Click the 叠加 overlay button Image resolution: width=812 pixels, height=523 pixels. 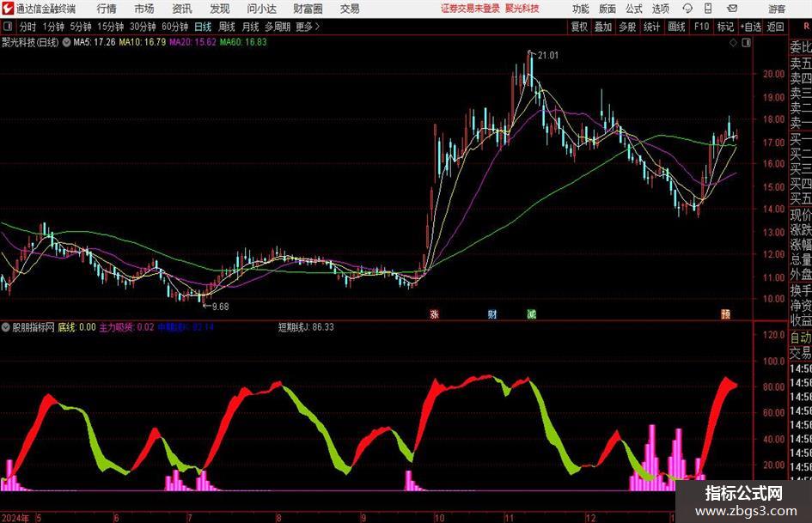[603, 27]
